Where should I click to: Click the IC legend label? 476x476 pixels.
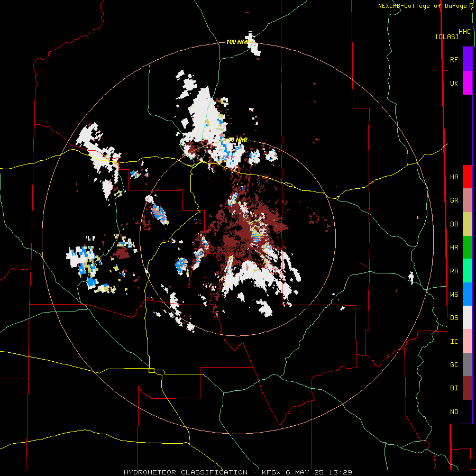[454, 342]
